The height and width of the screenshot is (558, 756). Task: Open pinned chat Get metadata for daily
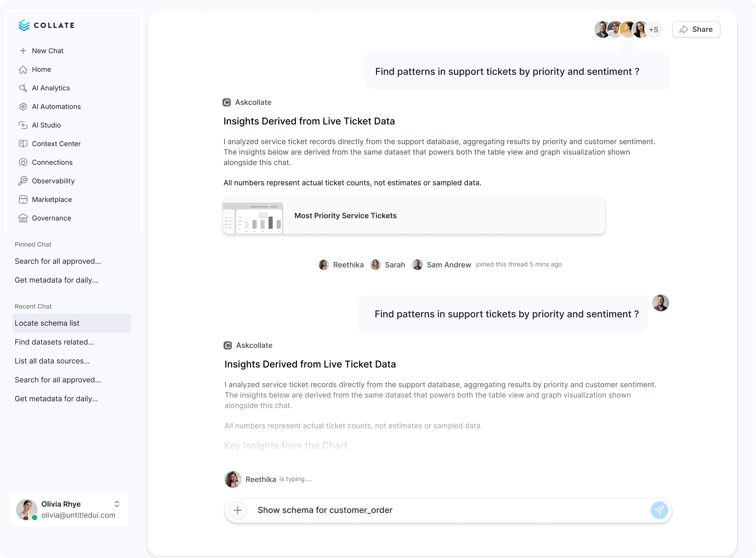tap(57, 280)
